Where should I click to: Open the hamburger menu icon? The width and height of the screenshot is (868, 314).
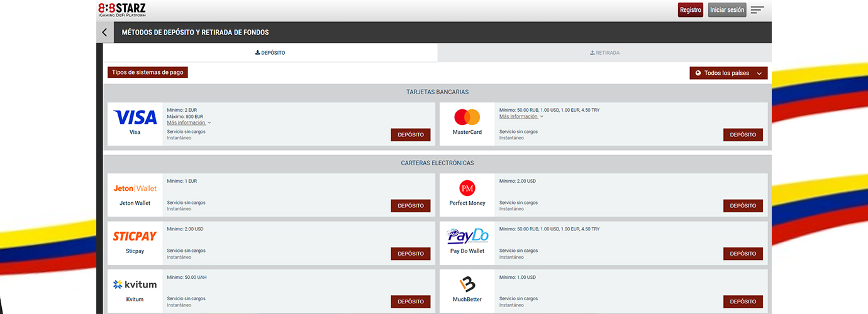click(757, 10)
